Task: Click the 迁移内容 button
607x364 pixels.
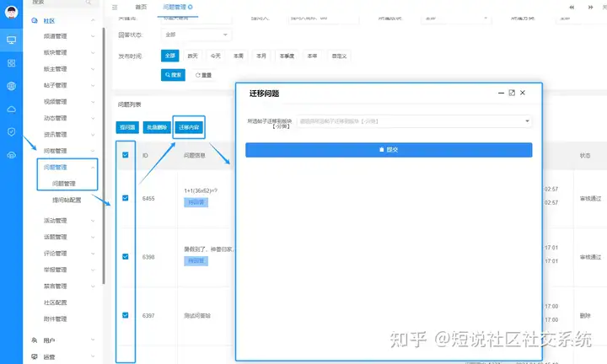Action: pos(189,127)
